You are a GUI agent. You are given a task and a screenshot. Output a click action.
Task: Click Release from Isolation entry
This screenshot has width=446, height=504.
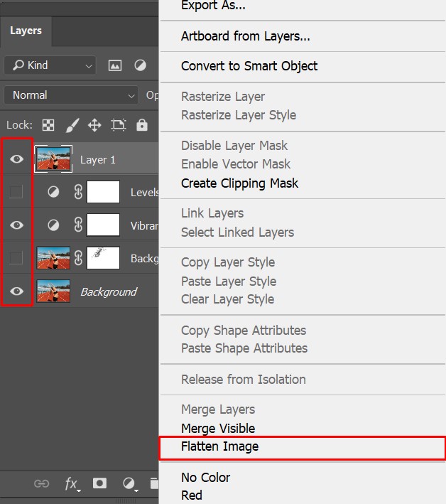point(243,380)
